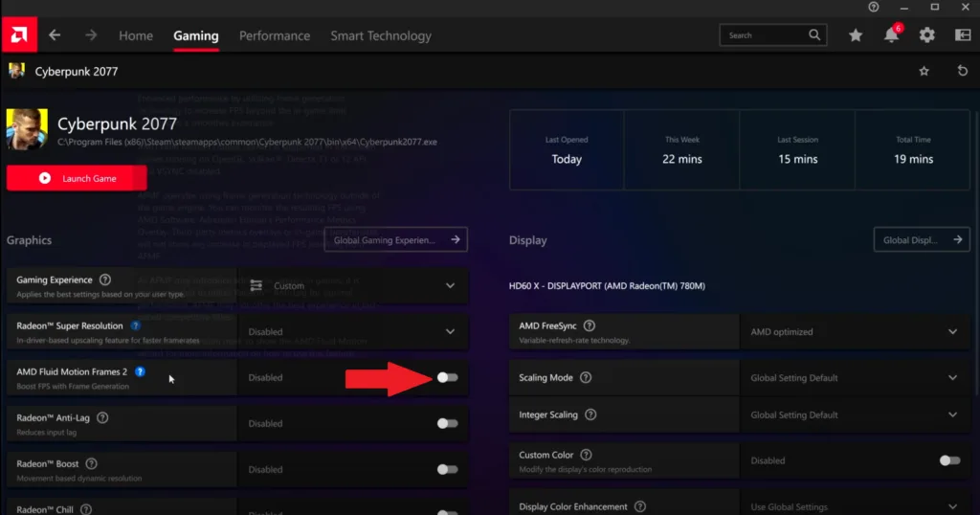Screen dimensions: 980x515
Task: Enable Radeon Anti-Lag toggle
Action: pyautogui.click(x=448, y=423)
